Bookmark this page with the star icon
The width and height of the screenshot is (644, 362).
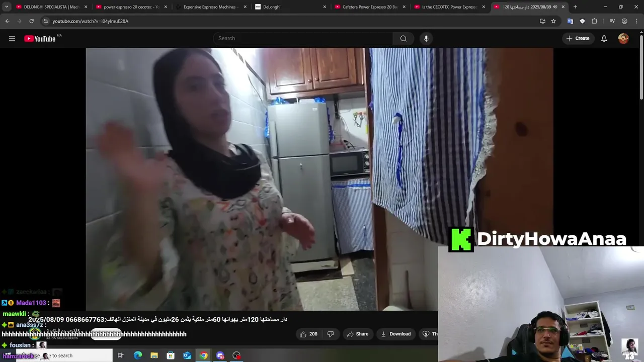(x=553, y=21)
